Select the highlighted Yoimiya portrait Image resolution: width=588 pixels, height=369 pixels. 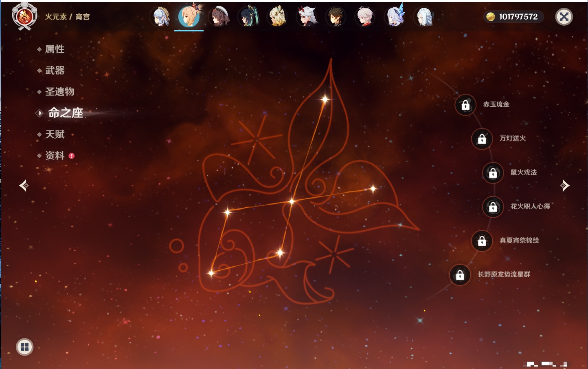tap(189, 16)
